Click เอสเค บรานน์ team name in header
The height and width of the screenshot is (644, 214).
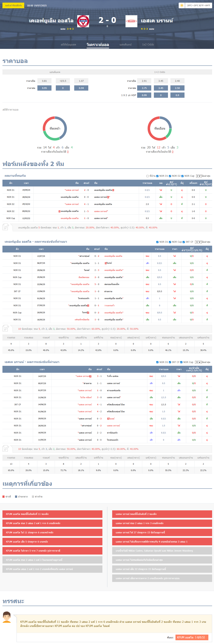pyautogui.click(x=157, y=21)
